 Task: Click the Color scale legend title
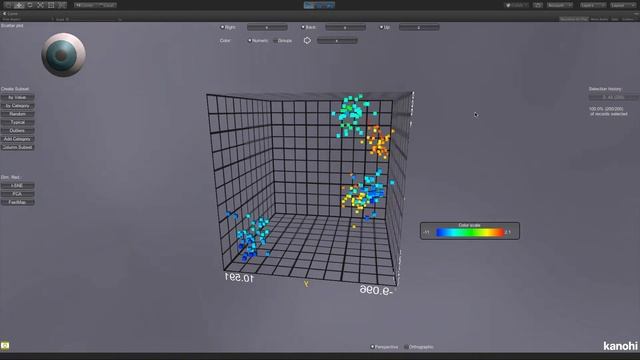click(x=469, y=225)
